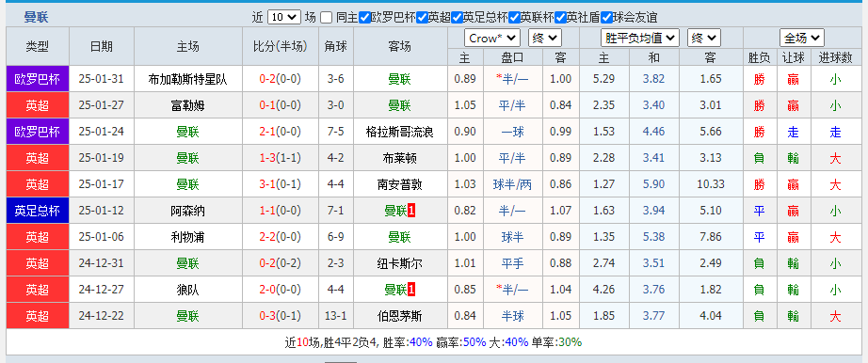868x363 pixels.
Task: Click the red card badge on 狼队 row
Action: 411,290
